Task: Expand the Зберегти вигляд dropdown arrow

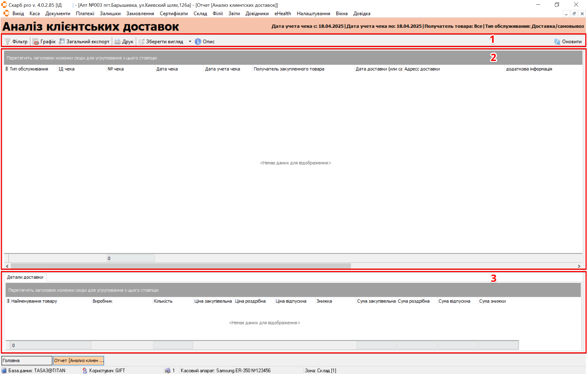Action: tap(190, 41)
